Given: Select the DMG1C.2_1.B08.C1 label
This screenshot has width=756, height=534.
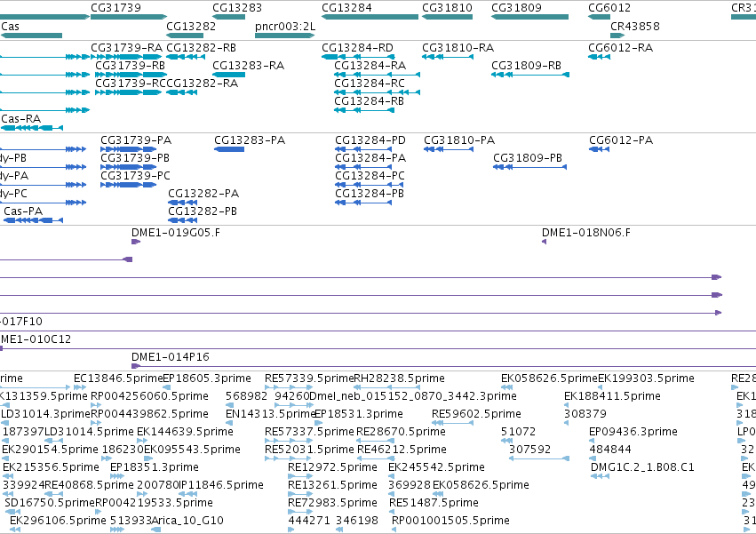Looking at the screenshot, I should click(642, 467).
